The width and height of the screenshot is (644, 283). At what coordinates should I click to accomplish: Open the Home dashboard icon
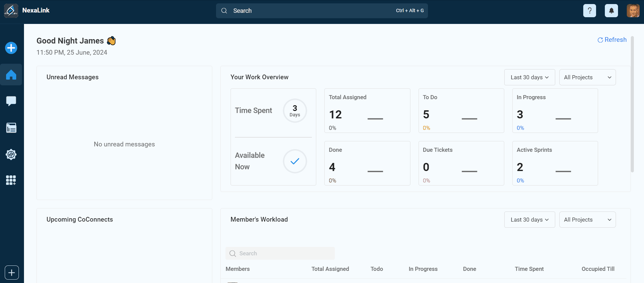pos(11,75)
